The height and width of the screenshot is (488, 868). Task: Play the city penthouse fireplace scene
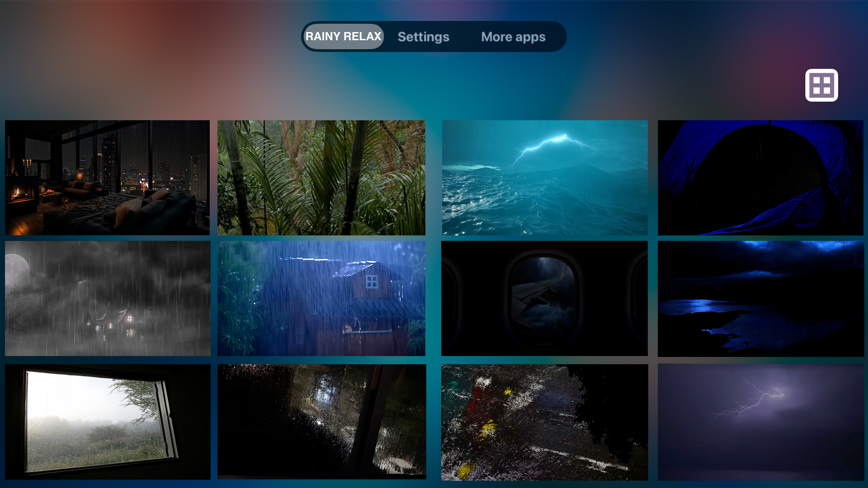[x=107, y=178]
